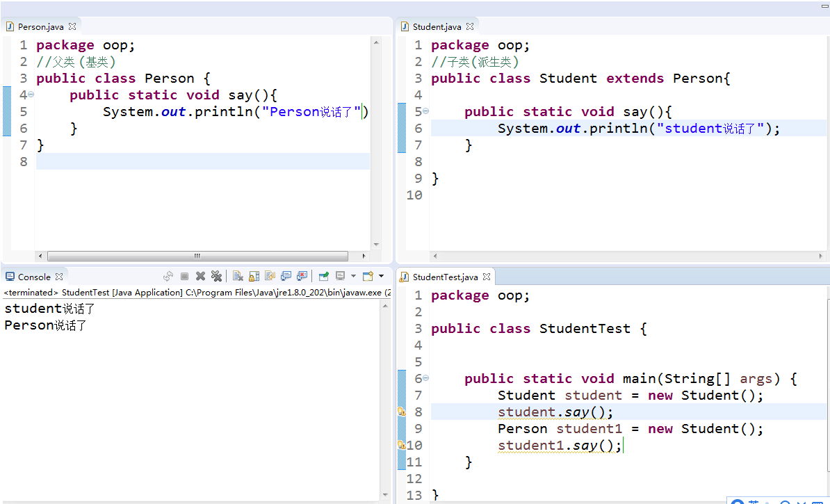Viewport: 830px width, 504px height.
Task: Click down arrow of Person.java vertical scrollbar
Action: point(376,245)
